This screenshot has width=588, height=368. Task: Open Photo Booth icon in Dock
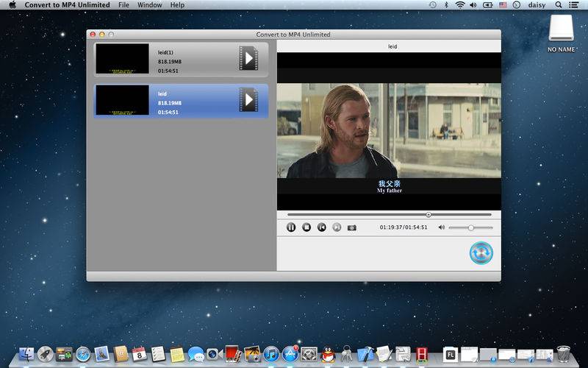[233, 354]
